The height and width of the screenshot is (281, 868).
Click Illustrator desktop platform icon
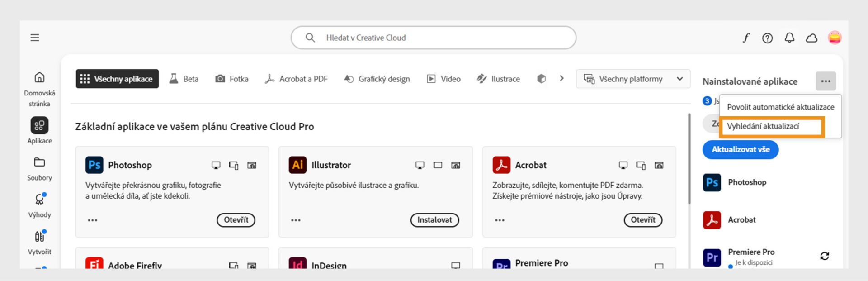tap(420, 165)
